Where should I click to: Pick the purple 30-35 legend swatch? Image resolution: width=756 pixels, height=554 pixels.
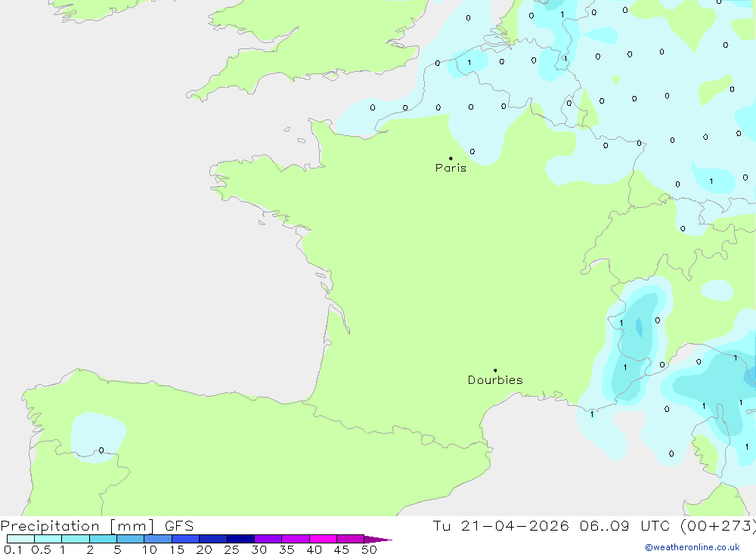(268, 539)
